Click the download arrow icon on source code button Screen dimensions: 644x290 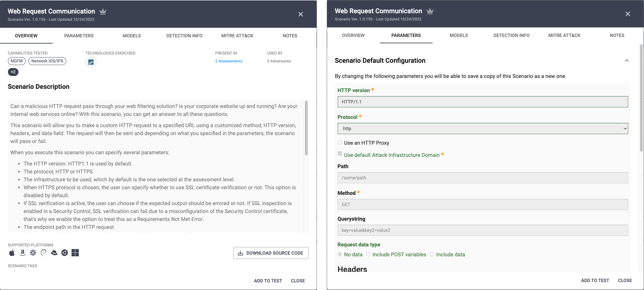coord(241,253)
